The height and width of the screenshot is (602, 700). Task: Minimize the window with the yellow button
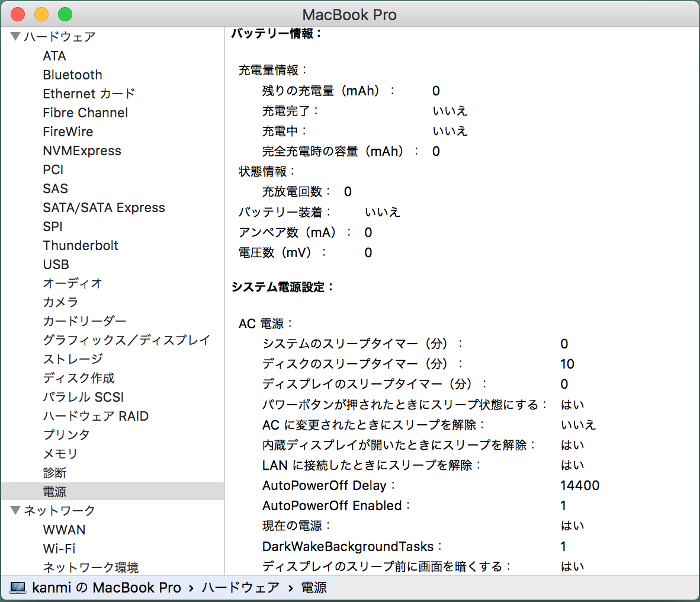pyautogui.click(x=41, y=14)
